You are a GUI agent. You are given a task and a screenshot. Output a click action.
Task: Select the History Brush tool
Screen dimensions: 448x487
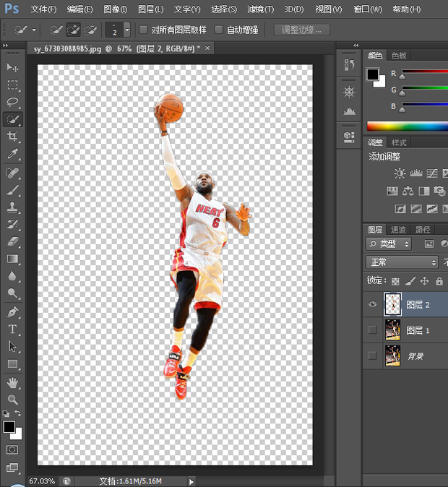pos(12,224)
